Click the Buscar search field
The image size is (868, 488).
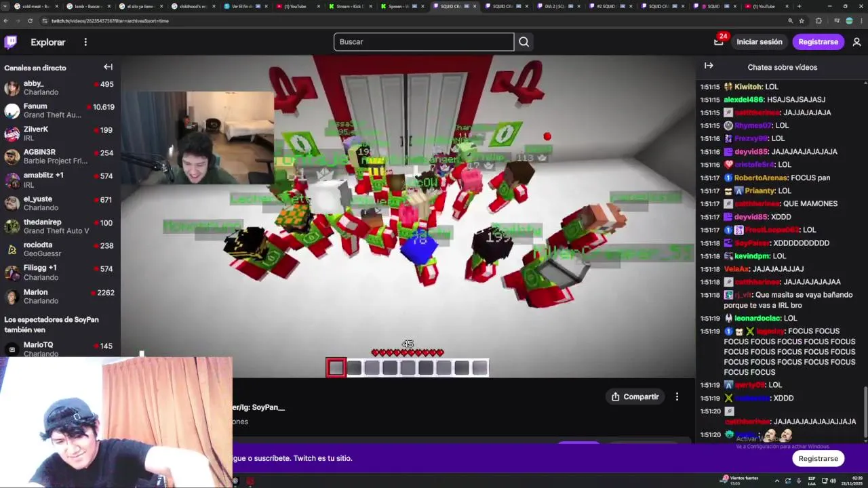tap(424, 42)
